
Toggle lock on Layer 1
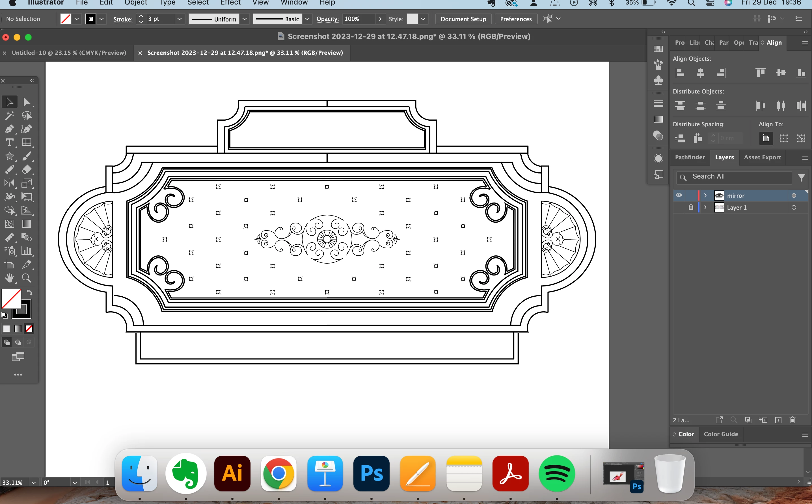coord(690,207)
